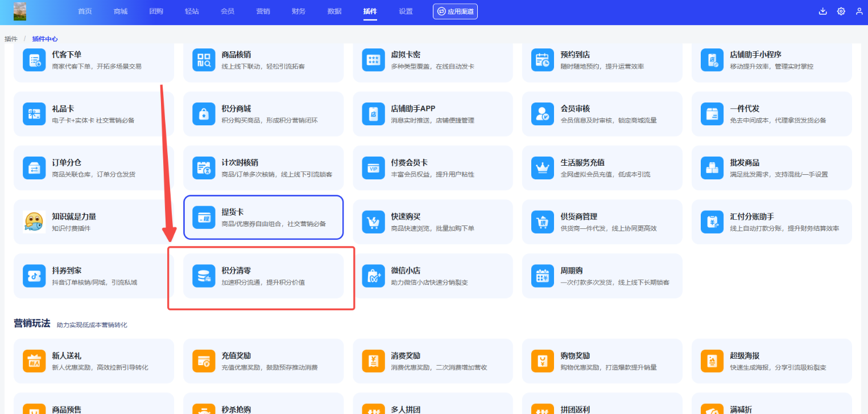868x414 pixels.
Task: Open the 周期购 calendar icon
Action: (543, 276)
